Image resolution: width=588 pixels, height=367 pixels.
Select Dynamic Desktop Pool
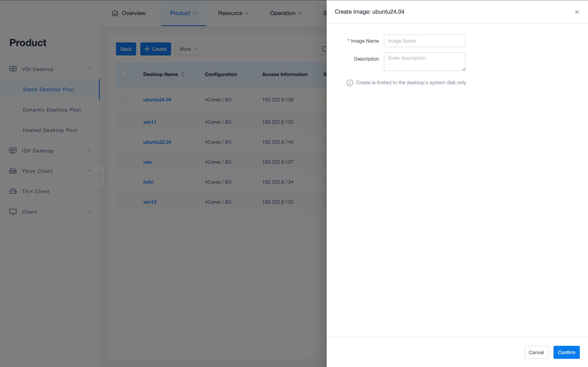(52, 110)
